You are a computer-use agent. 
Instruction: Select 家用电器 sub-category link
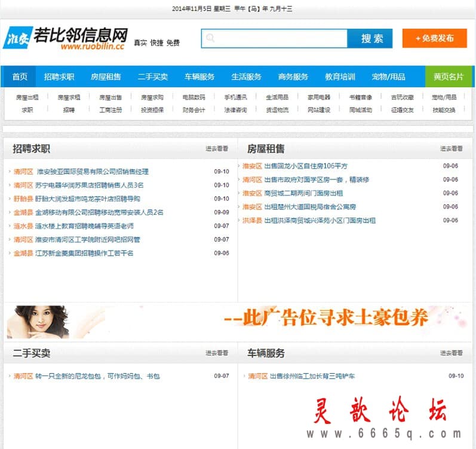319,97
